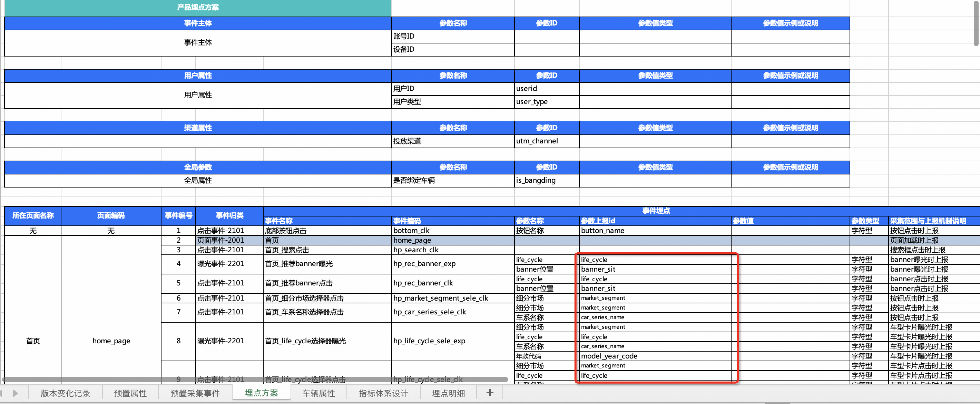Click the hp_rec_banner_clk cell

(453, 283)
